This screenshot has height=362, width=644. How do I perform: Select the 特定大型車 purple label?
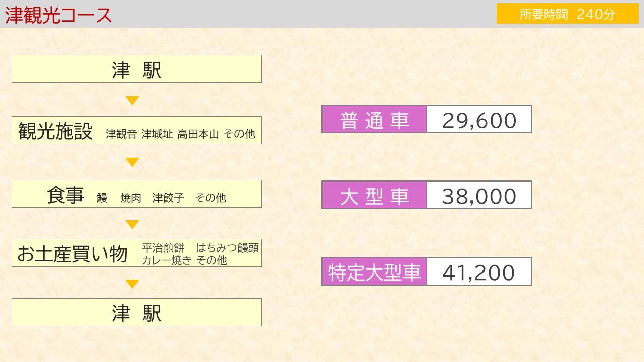tap(374, 271)
